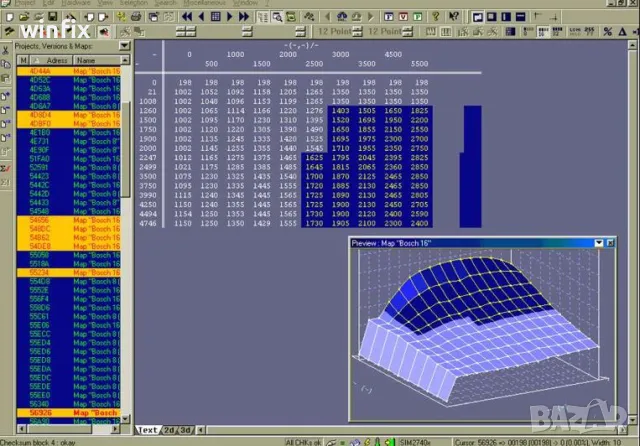Image resolution: width=640 pixels, height=446 pixels.
Task: Click cell value 2200 in the table
Action: [x=419, y=120]
